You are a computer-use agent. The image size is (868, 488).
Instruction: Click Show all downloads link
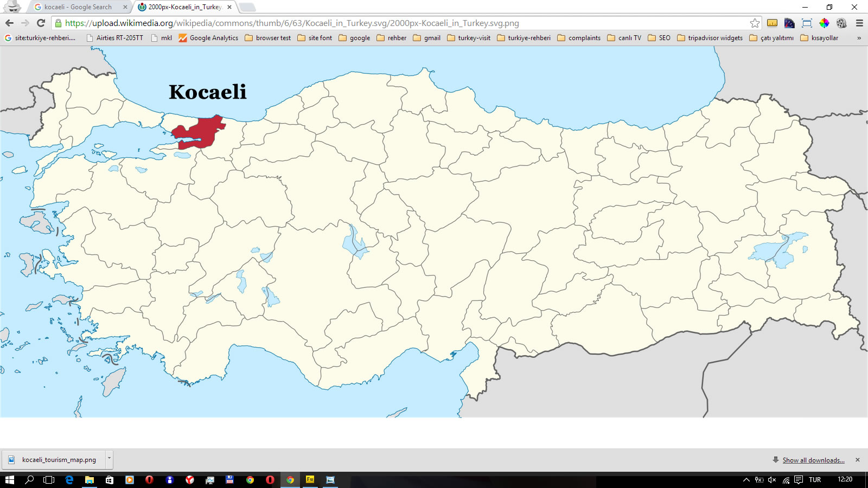pos(813,460)
